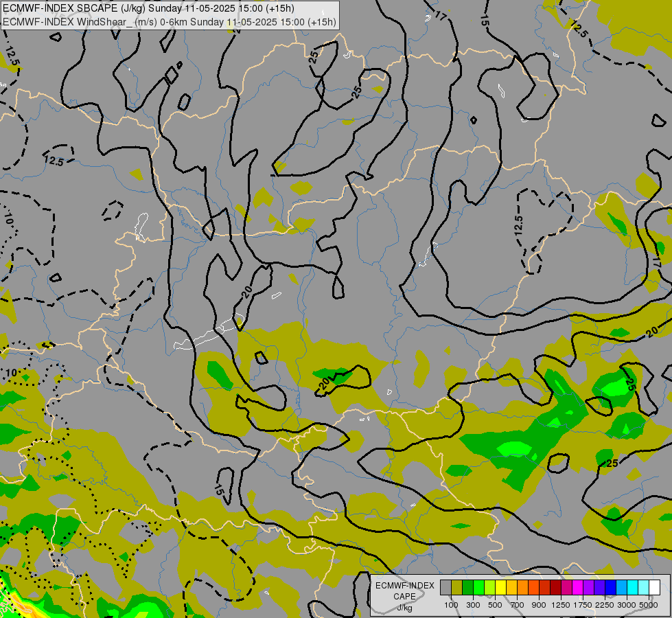This screenshot has height=618, width=672.
Task: Click the legend value 1750
Action: (x=583, y=605)
